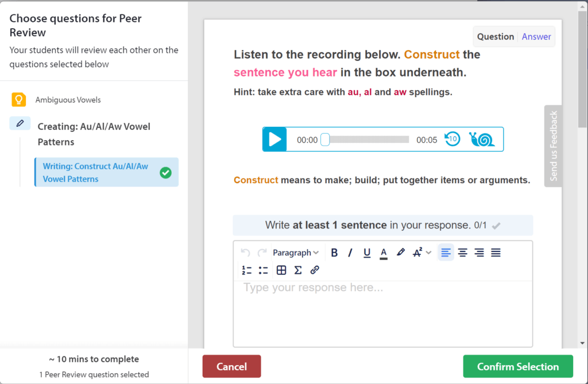
Task: Redo the edit in editor
Action: [x=262, y=253]
